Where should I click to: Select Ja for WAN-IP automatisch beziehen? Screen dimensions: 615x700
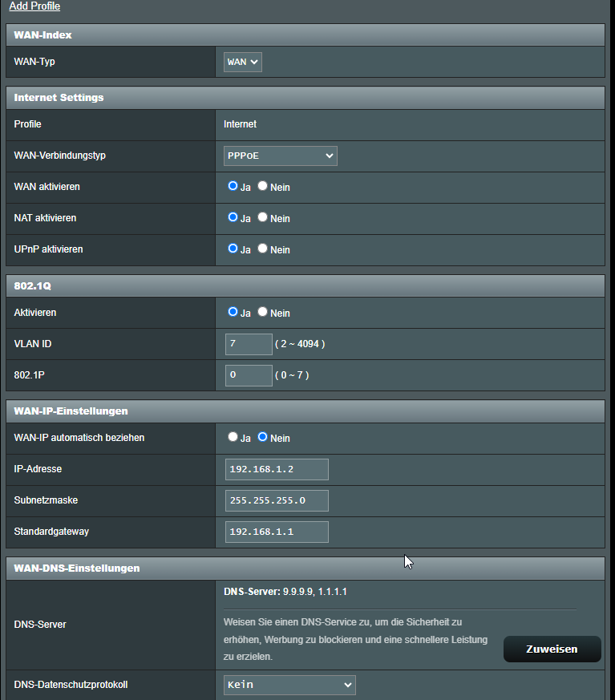pyautogui.click(x=233, y=437)
